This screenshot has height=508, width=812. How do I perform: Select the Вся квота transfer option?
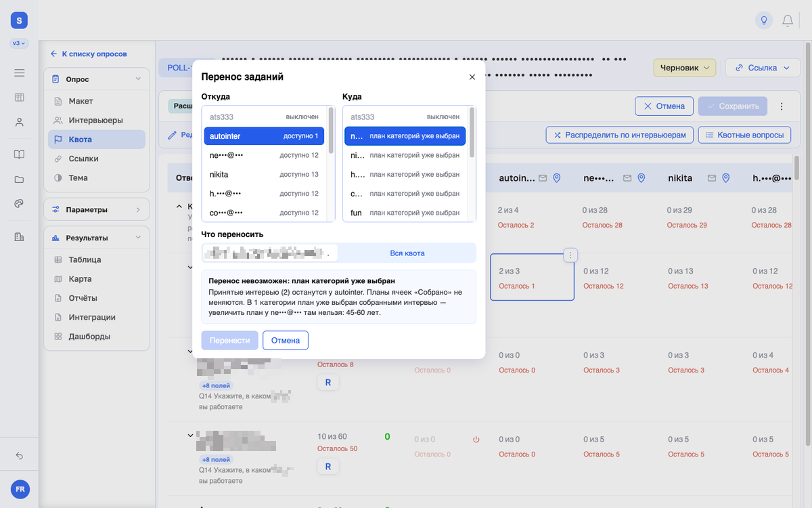[x=407, y=253]
